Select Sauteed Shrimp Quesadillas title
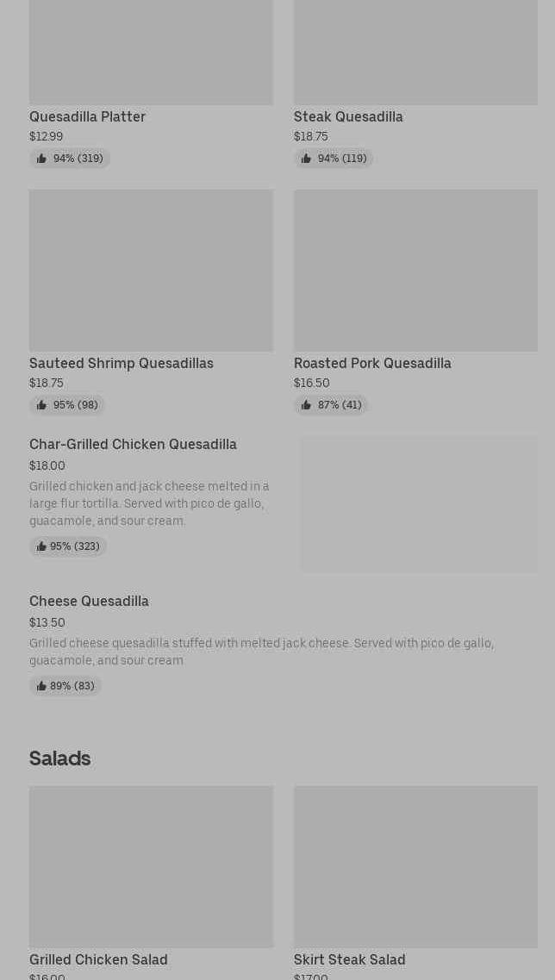 click(122, 363)
